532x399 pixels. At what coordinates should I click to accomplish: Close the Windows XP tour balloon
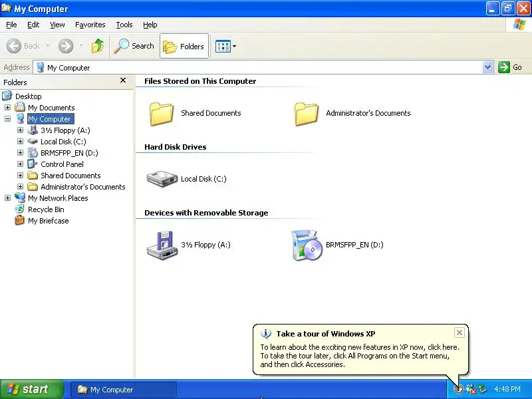click(459, 332)
